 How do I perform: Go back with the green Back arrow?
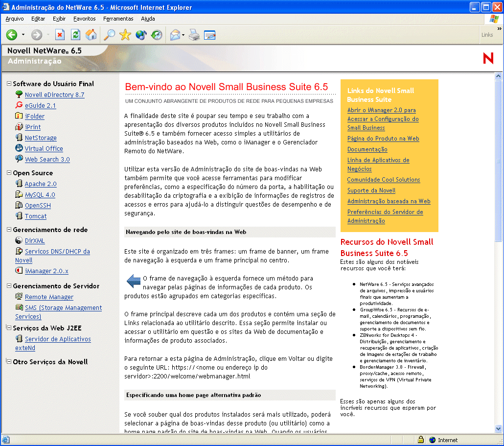point(12,35)
